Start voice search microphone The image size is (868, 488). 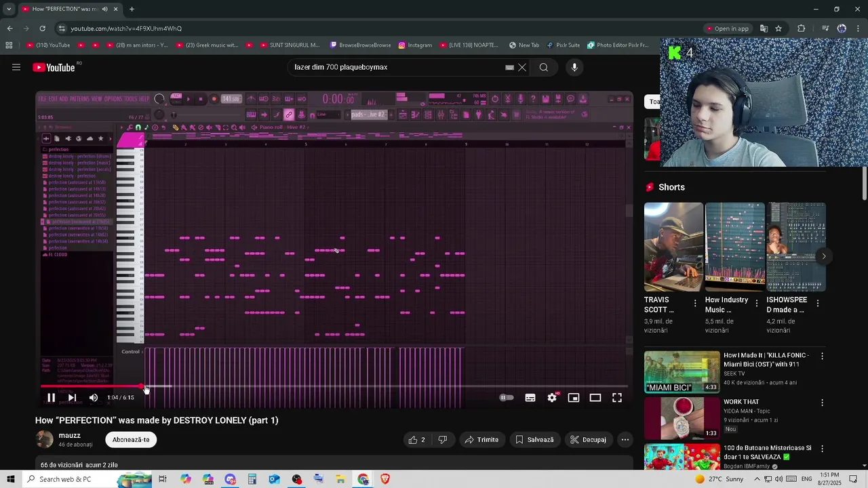(574, 67)
